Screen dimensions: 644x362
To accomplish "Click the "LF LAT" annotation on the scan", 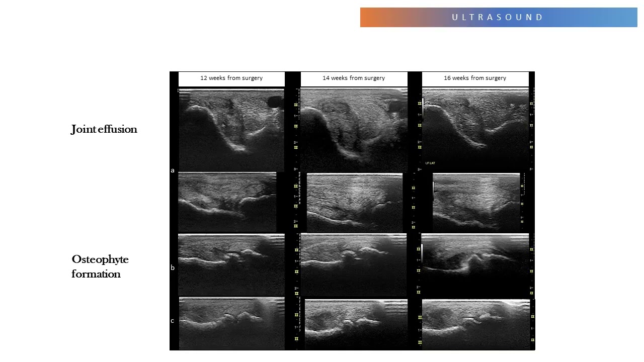I will 430,163.
